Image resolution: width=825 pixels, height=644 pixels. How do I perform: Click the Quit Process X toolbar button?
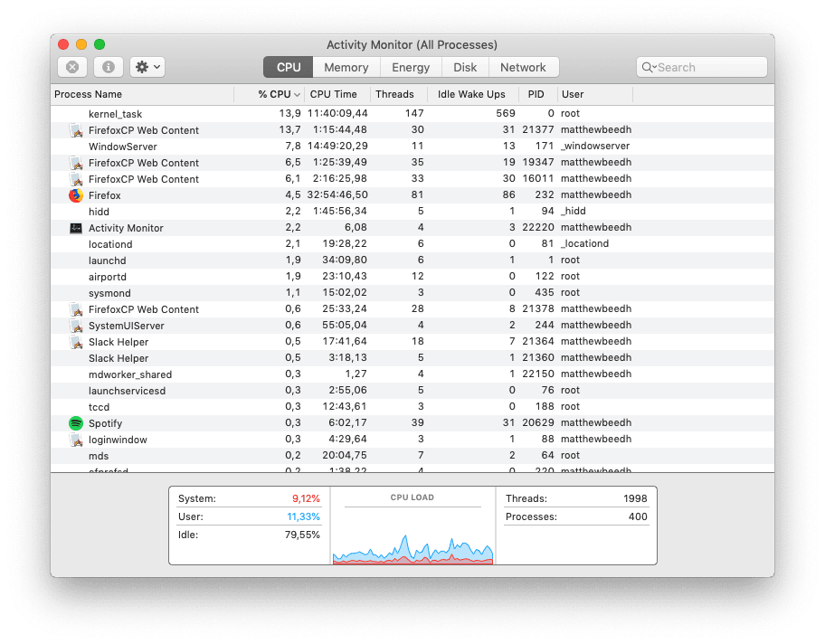point(72,67)
